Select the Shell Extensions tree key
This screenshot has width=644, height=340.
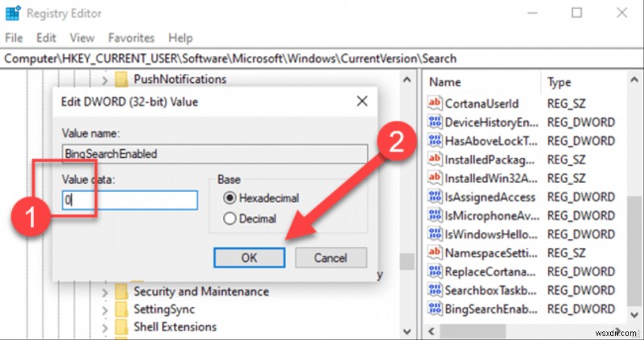[175, 327]
